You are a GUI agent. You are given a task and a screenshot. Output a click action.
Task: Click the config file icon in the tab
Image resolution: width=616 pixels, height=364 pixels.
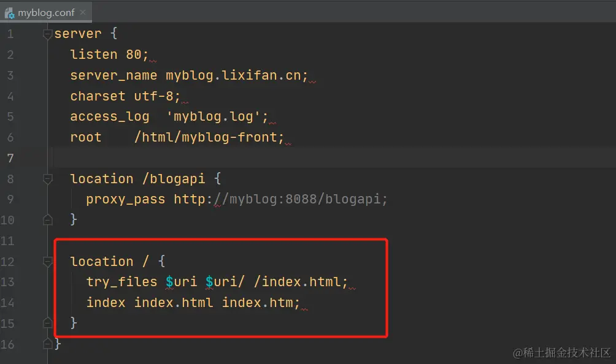9,13
